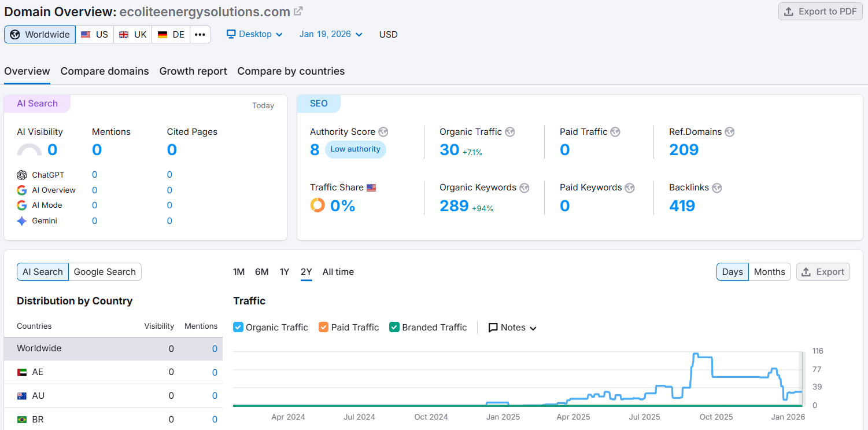Uncheck the Organic Traffic checkbox

(238, 327)
